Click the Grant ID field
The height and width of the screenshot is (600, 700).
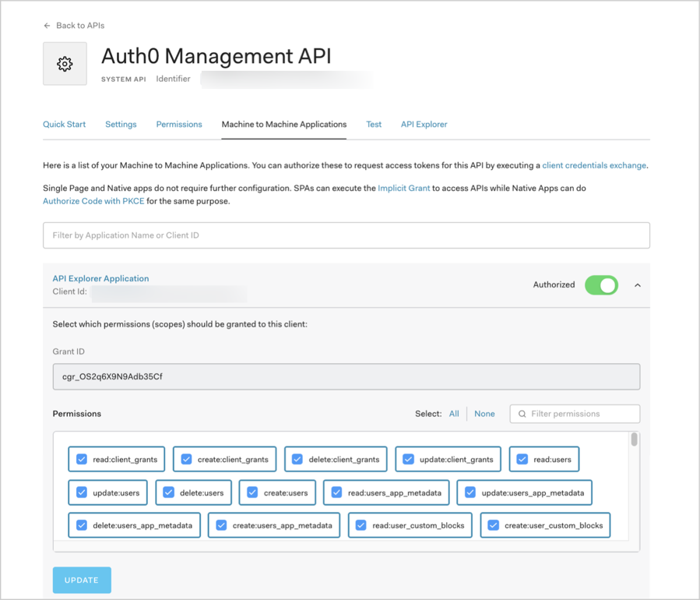tap(346, 376)
